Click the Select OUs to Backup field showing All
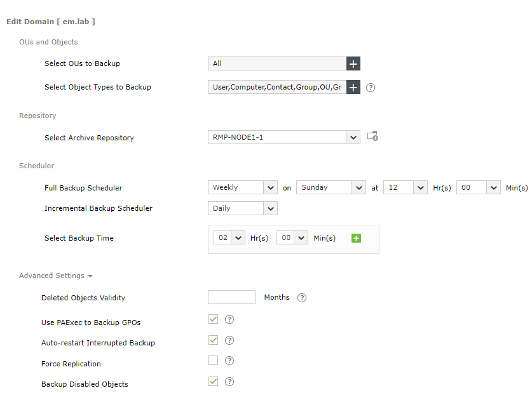 pyautogui.click(x=277, y=63)
